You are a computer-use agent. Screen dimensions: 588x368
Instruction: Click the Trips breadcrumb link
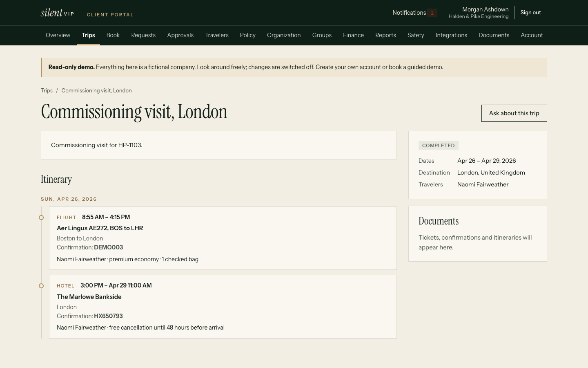(47, 90)
